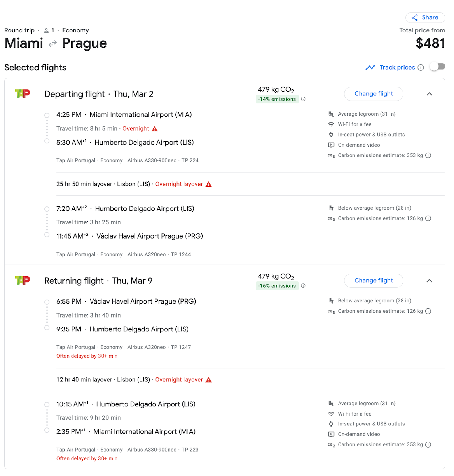
Task: Click Change flight for the returning flight
Action: [373, 281]
